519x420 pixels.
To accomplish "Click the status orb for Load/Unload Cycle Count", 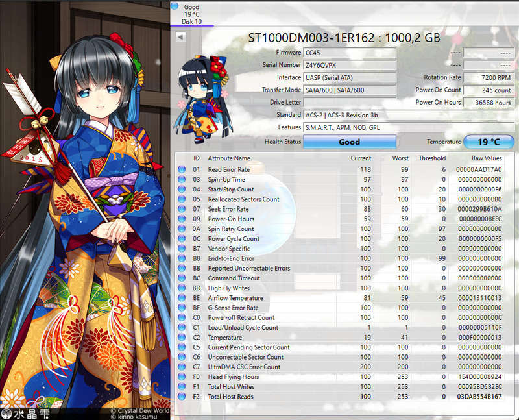I will tap(182, 328).
